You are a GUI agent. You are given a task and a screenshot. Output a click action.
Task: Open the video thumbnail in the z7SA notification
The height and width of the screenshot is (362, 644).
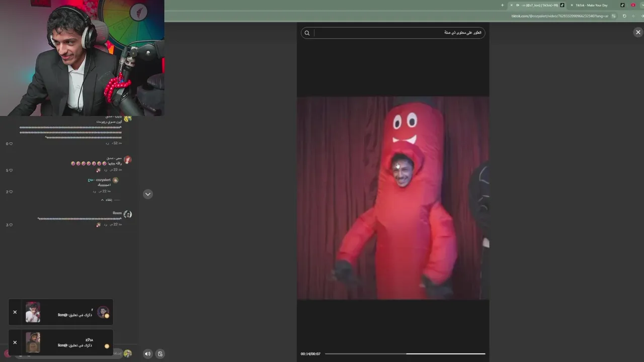[x=33, y=342]
